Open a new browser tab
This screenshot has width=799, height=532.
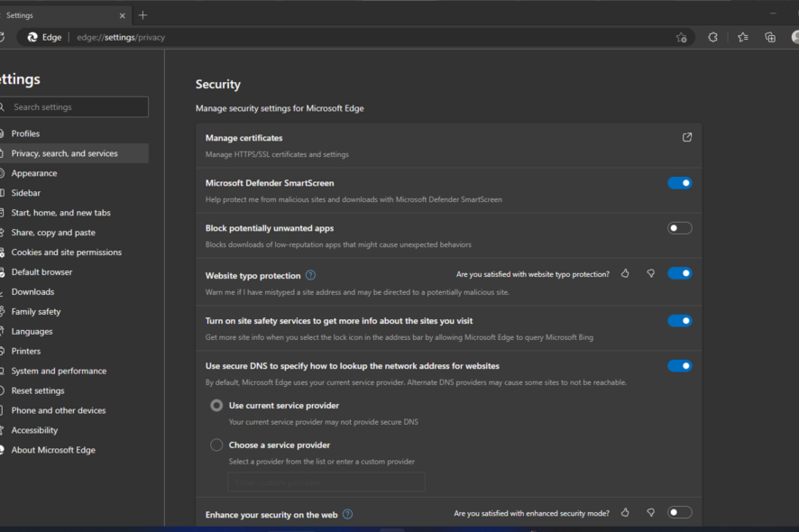coord(142,14)
